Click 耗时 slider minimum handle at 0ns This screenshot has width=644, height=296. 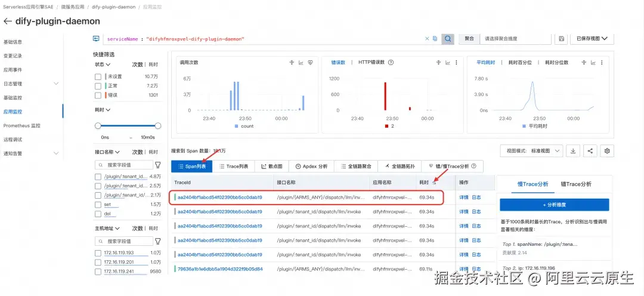click(98, 126)
